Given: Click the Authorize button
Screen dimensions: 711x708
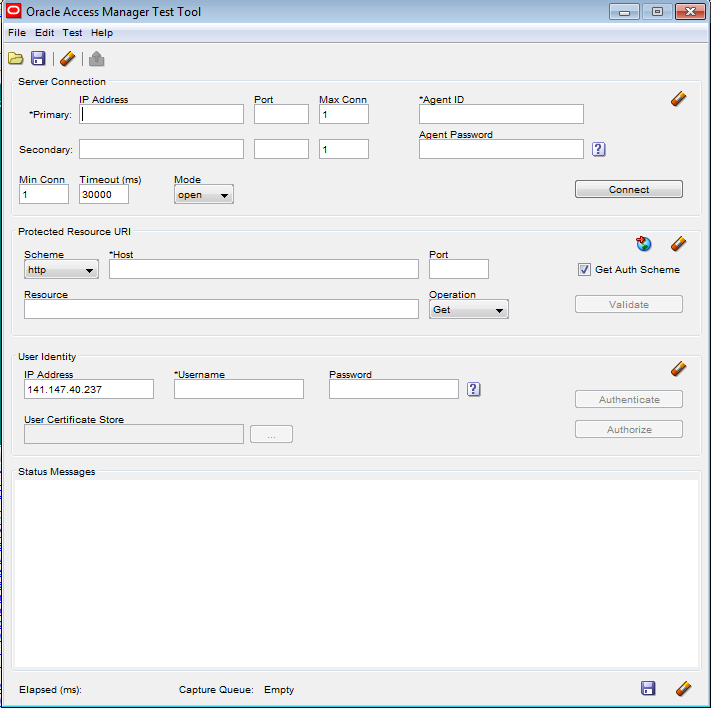Looking at the screenshot, I should click(628, 430).
